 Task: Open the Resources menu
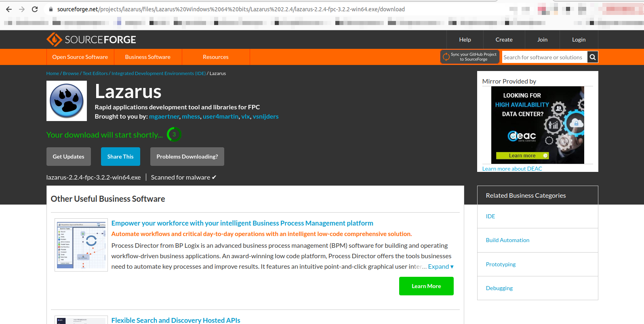[x=216, y=57]
